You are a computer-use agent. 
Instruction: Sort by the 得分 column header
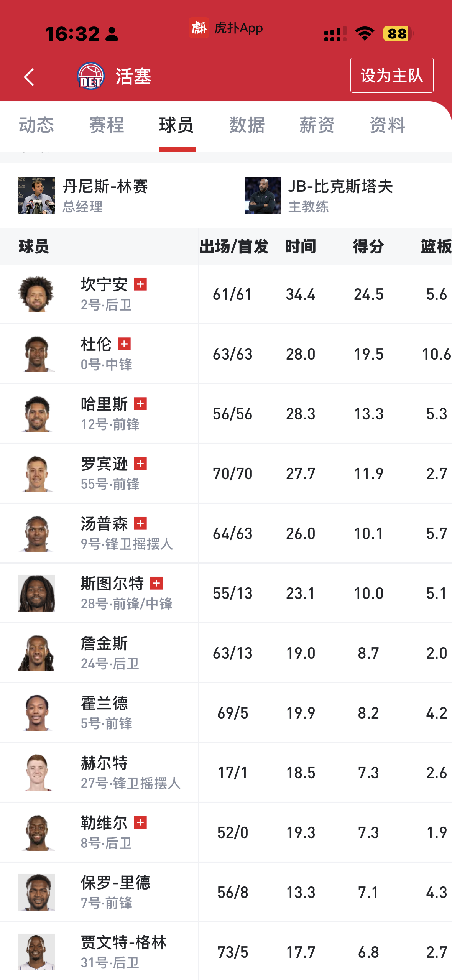point(368,246)
